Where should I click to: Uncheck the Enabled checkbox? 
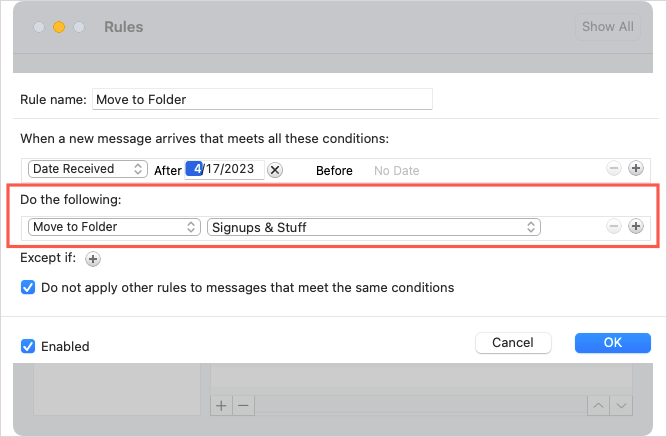28,346
